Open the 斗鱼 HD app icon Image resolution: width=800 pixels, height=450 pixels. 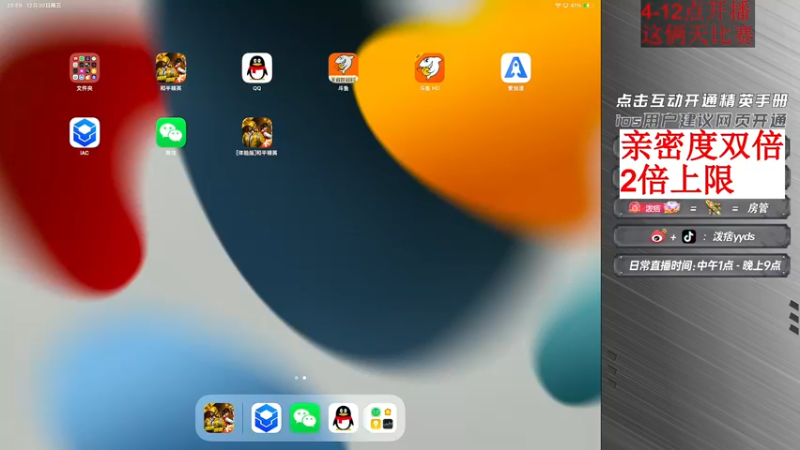tap(430, 68)
